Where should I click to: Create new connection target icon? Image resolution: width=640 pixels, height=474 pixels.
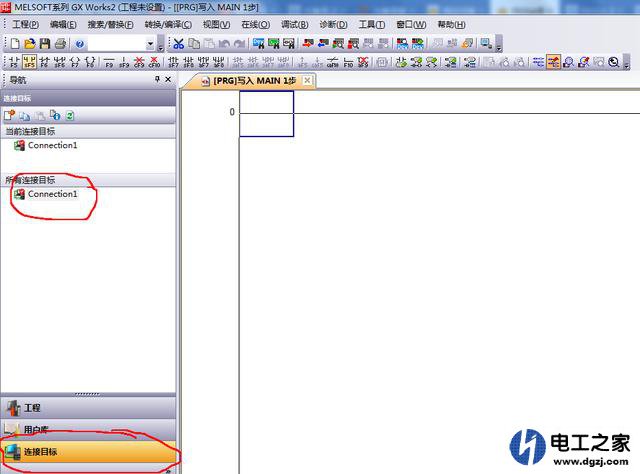pos(9,116)
